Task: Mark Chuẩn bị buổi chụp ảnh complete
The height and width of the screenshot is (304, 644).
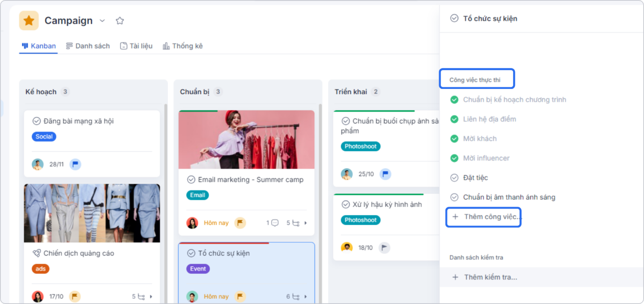Action: 346,121
